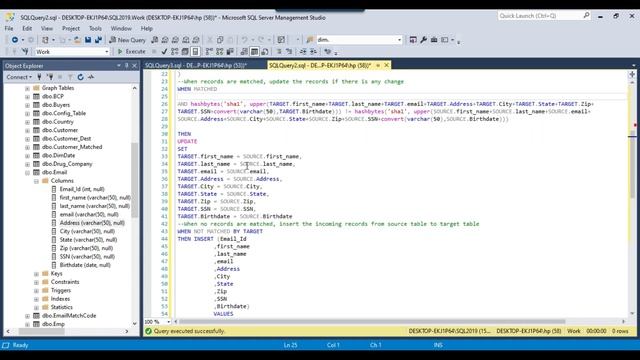Image resolution: width=640 pixels, height=360 pixels.
Task: Switch output to Results to File
Action: pyautogui.click(x=264, y=51)
